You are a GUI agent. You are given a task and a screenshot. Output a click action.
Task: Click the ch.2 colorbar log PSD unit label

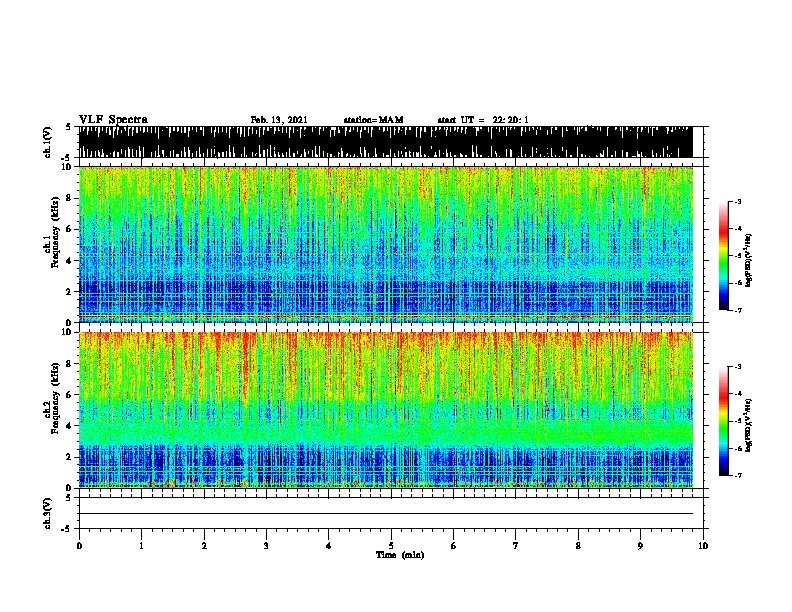(x=749, y=425)
